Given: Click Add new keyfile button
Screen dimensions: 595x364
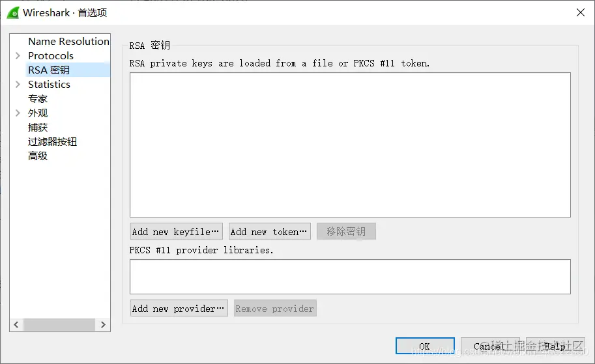Looking at the screenshot, I should point(176,231).
